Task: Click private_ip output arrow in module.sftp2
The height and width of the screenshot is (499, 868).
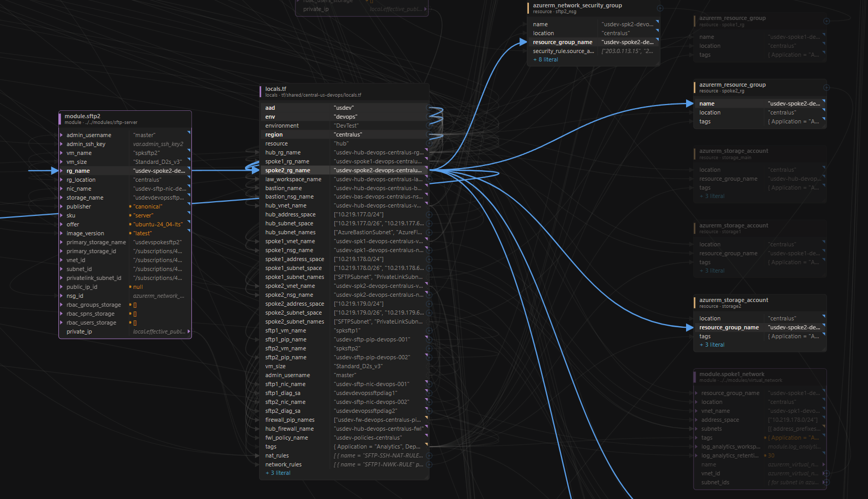Action: pyautogui.click(x=189, y=331)
